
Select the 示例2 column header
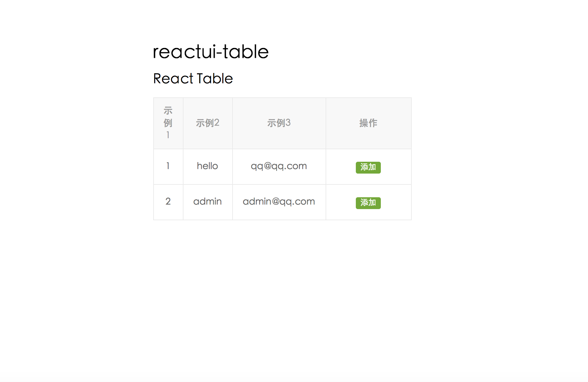[x=208, y=123]
